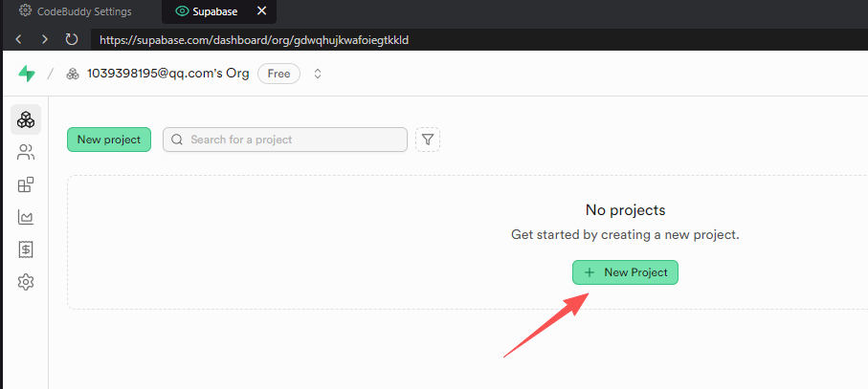
Task: Click the centered + New Project button
Action: pyautogui.click(x=625, y=272)
